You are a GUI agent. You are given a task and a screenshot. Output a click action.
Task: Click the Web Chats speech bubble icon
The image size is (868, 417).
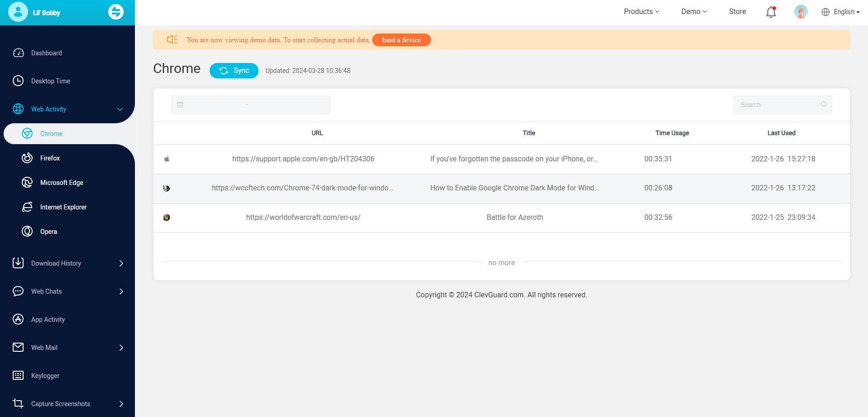click(x=18, y=291)
